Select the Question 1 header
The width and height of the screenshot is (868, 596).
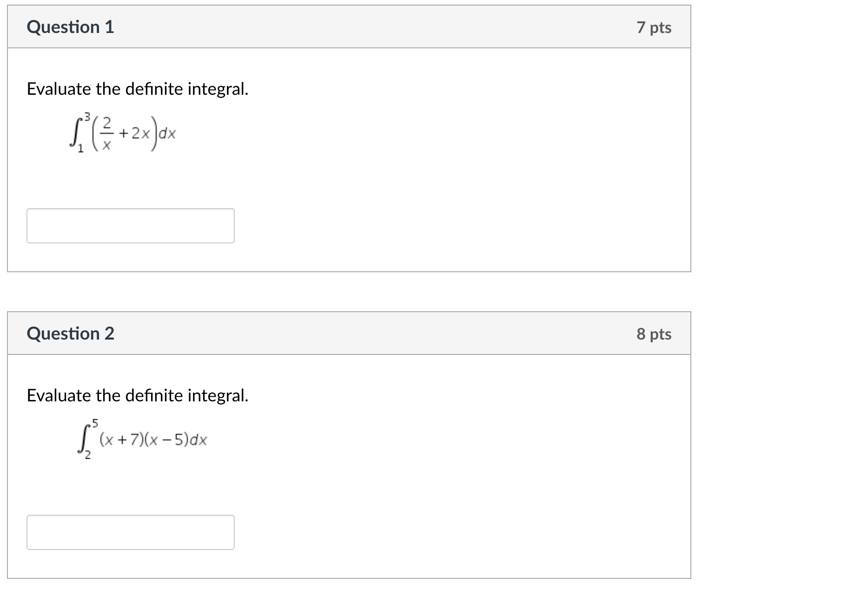71,26
